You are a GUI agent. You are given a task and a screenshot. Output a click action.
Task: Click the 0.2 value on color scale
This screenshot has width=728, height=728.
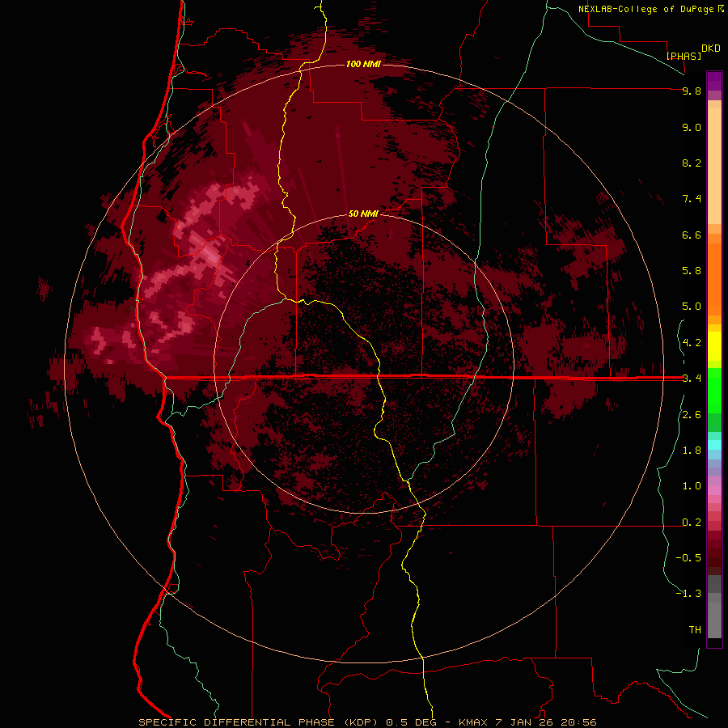(x=692, y=523)
